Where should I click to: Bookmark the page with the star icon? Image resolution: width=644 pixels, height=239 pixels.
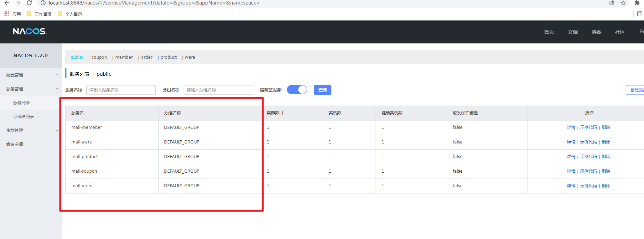[623, 3]
